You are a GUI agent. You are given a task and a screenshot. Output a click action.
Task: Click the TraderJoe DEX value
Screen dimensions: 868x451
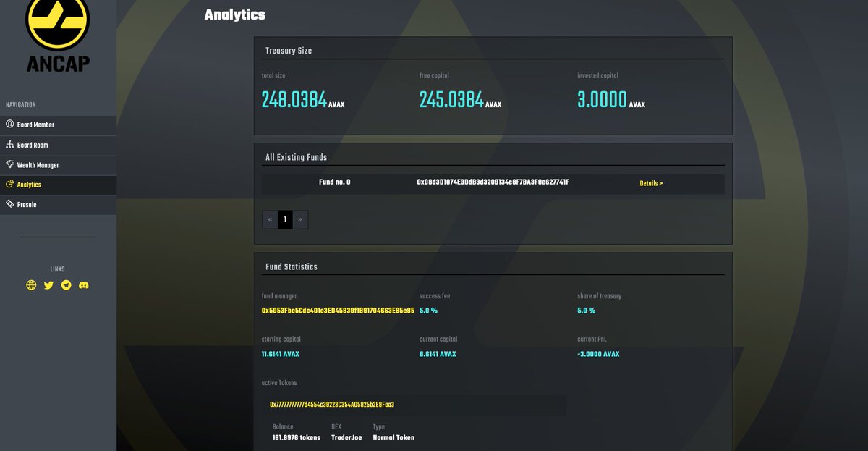tap(346, 438)
